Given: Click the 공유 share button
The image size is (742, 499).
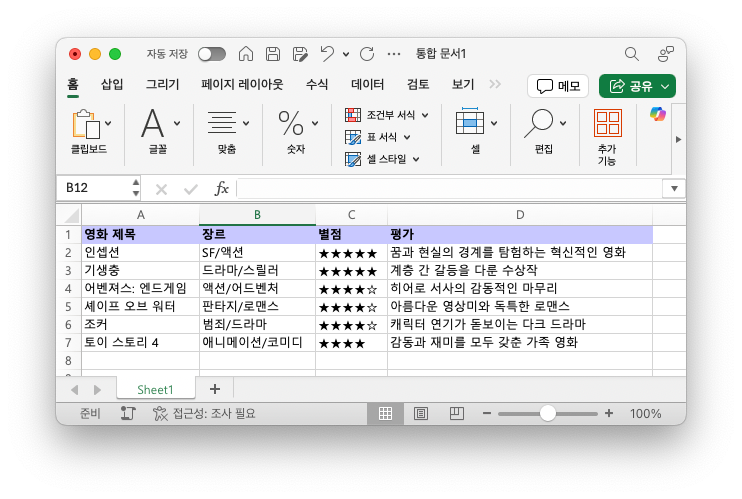Looking at the screenshot, I should (x=637, y=86).
